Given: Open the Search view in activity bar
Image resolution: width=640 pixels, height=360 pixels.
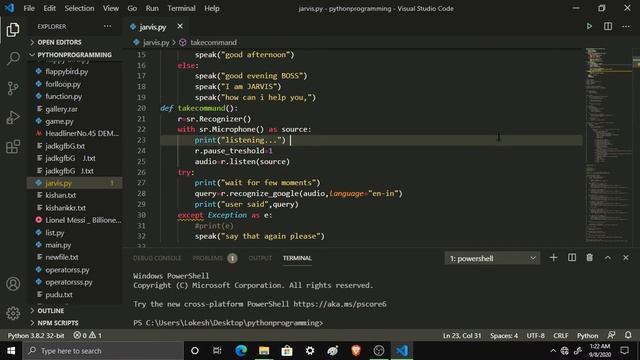Looking at the screenshot, I should click(13, 58).
